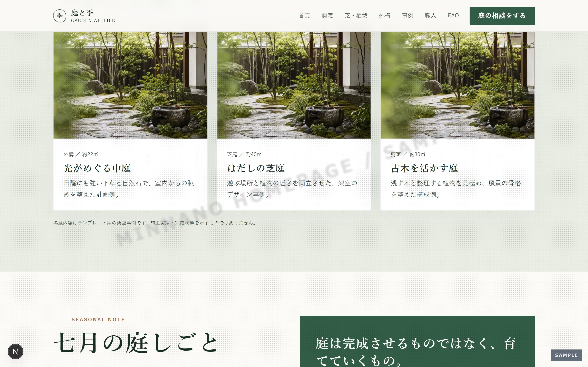Click the 古木を活かす庭 card title
The image size is (588, 367).
(x=424, y=168)
